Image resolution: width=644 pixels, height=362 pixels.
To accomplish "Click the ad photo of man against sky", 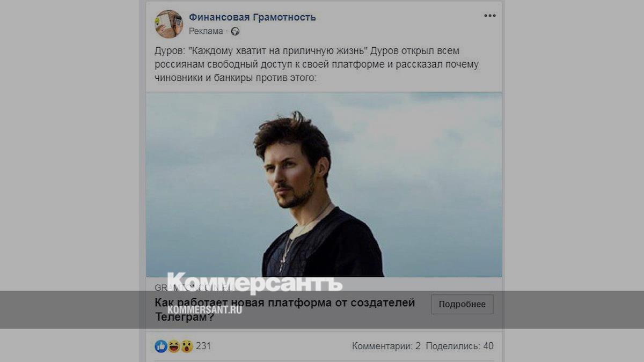I will [x=324, y=184].
